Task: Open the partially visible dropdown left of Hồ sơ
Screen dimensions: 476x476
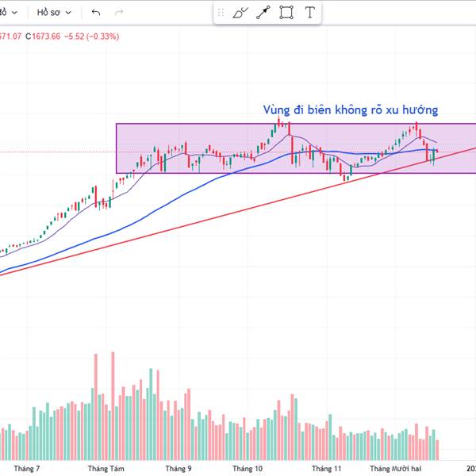Action: (8, 13)
